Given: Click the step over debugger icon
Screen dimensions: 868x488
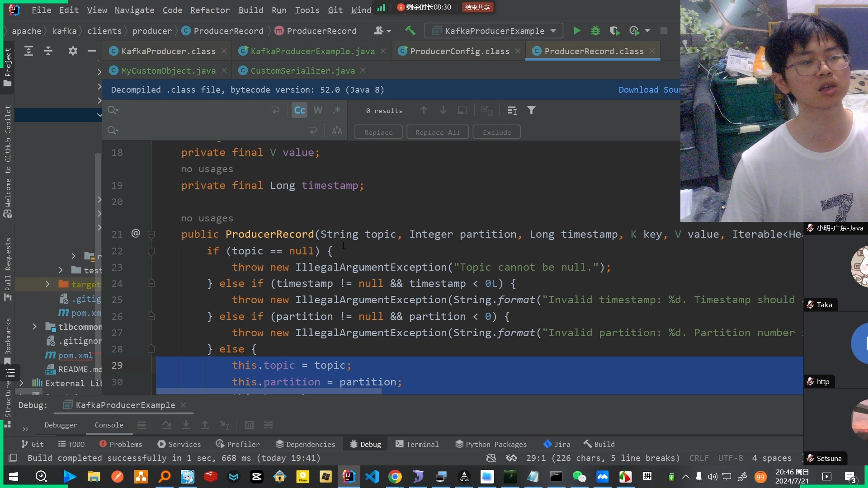Looking at the screenshot, I should point(166,425).
